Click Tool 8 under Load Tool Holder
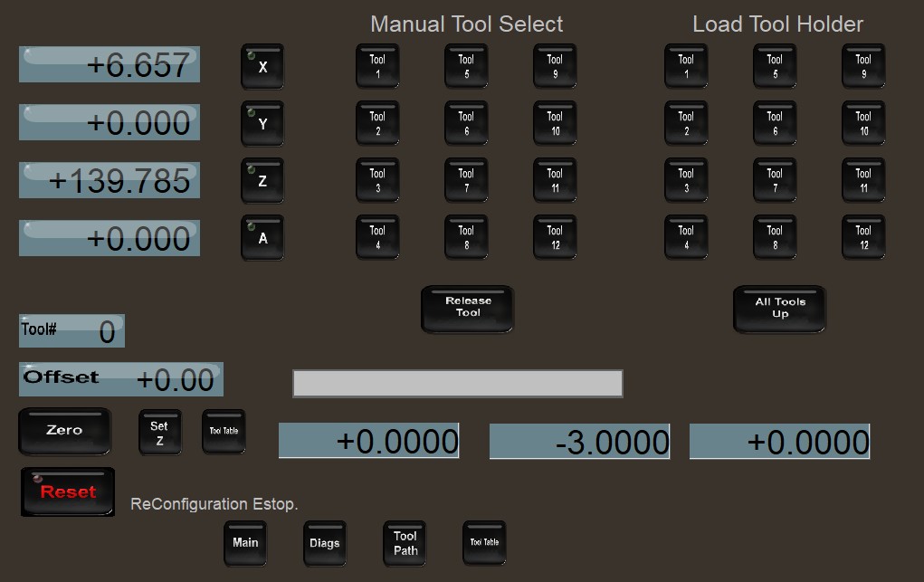Screen dimensions: 924x582 coord(775,237)
